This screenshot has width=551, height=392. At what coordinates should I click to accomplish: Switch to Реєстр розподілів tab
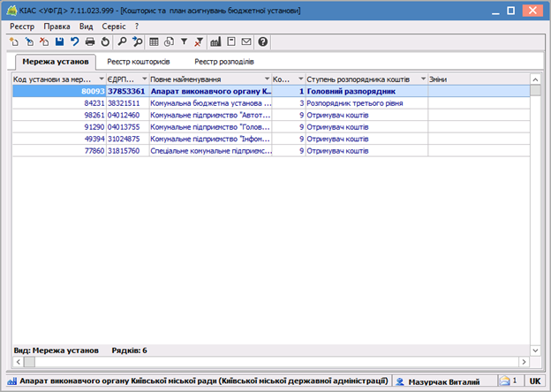coord(224,63)
